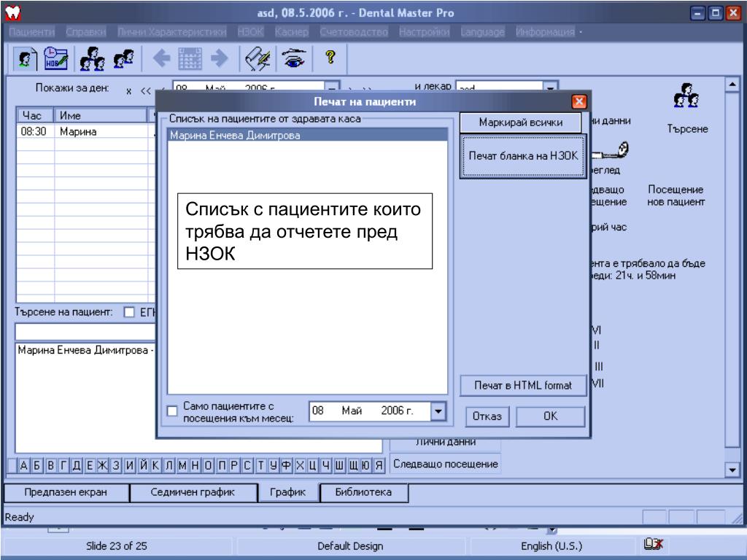
Task: Click the scroll and pen toolbar icon
Action: [x=258, y=58]
